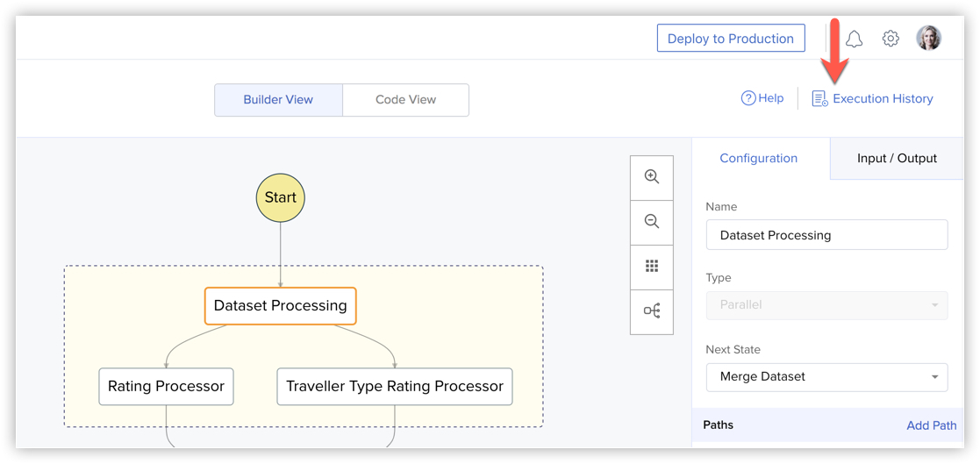
Task: Select the Rating Processor node
Action: click(x=166, y=387)
